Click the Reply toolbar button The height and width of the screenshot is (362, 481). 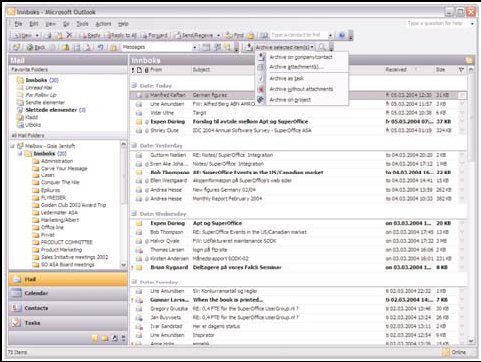(90, 35)
